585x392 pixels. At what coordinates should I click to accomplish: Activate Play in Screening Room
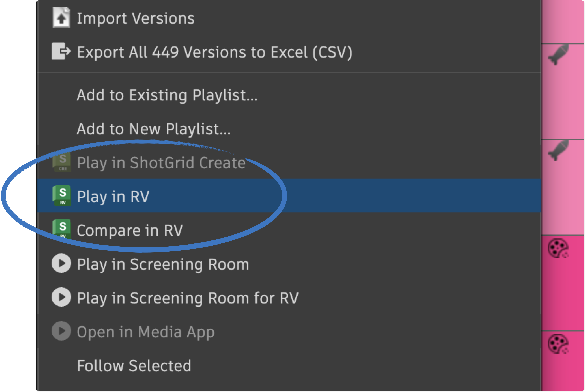(x=163, y=264)
